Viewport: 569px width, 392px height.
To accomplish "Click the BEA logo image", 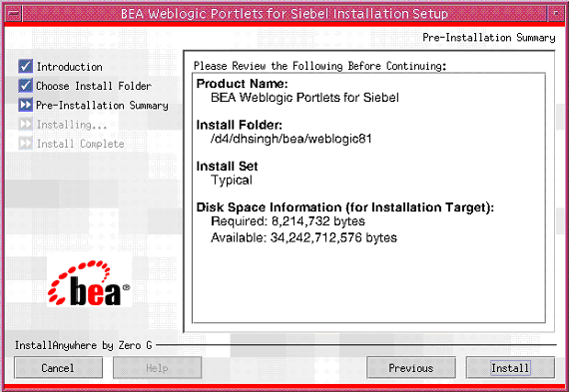I will click(89, 282).
